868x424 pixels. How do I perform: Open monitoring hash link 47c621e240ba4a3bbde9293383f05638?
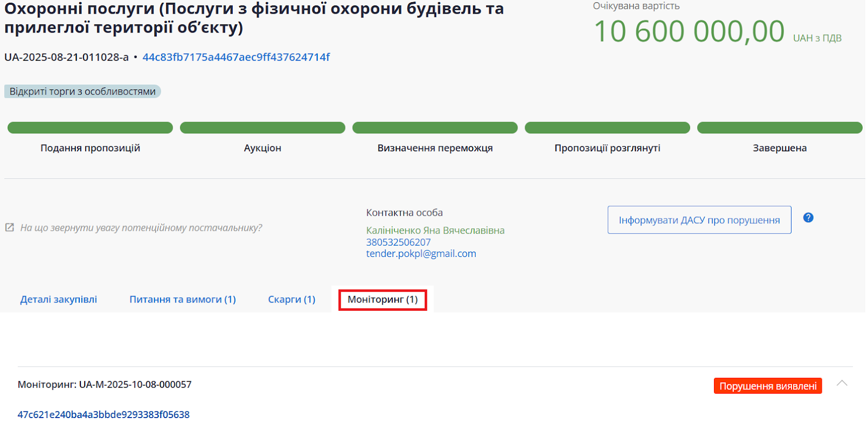104,414
